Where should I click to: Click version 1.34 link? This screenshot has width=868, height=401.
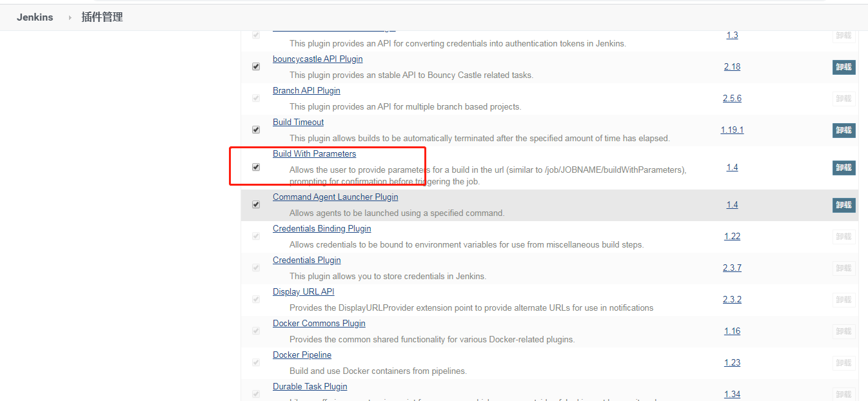tap(732, 394)
